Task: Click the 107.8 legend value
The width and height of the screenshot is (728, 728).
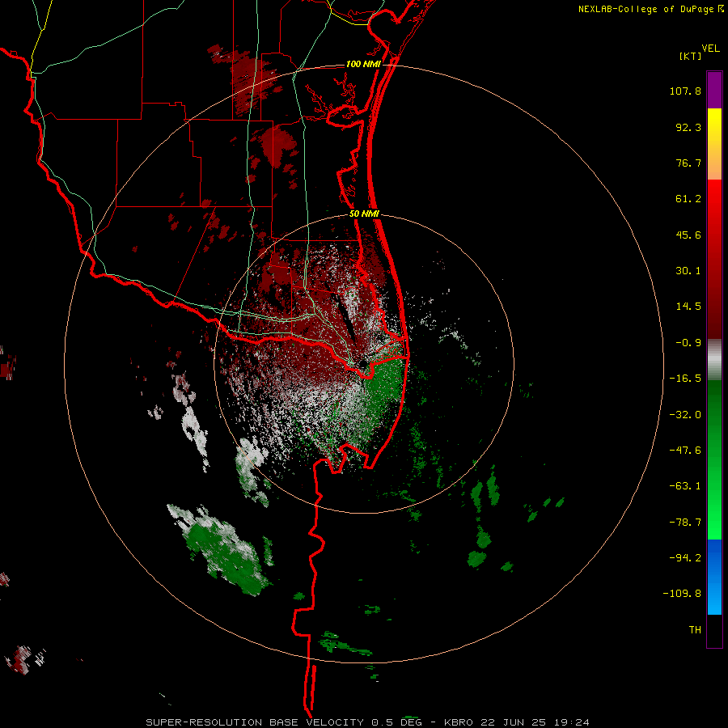Action: (x=685, y=91)
